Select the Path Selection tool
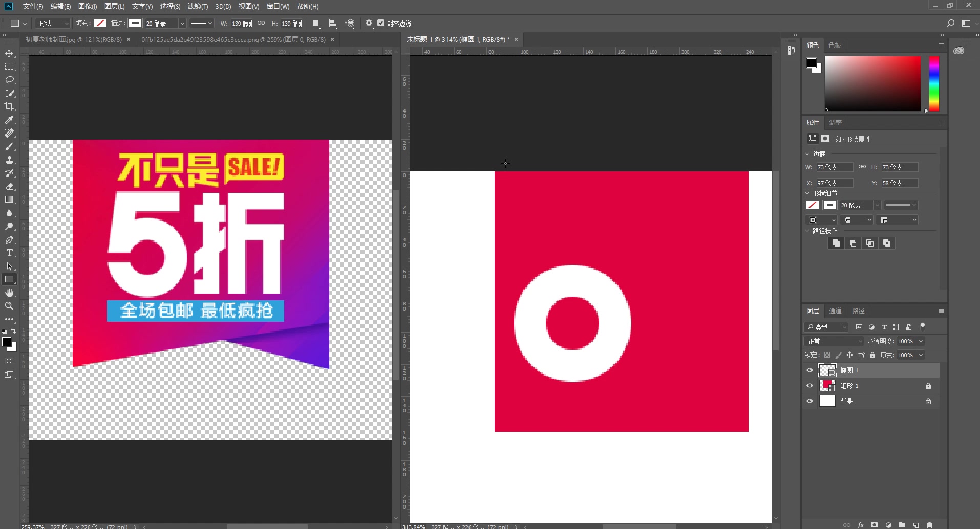980x529 pixels. pyautogui.click(x=9, y=267)
